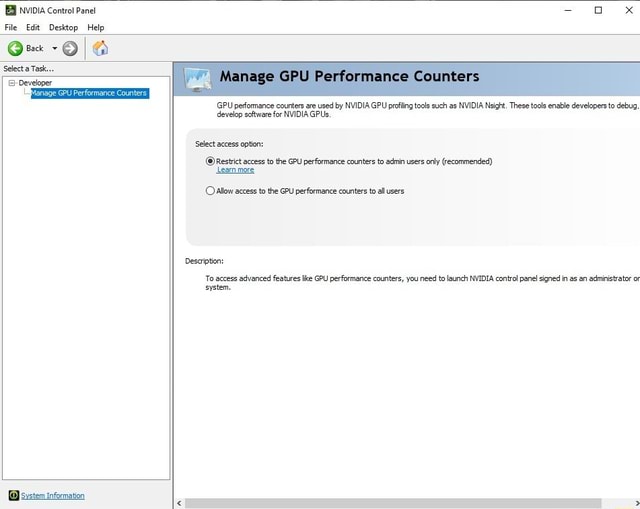Click the scrollbar left arrow

coord(179,503)
